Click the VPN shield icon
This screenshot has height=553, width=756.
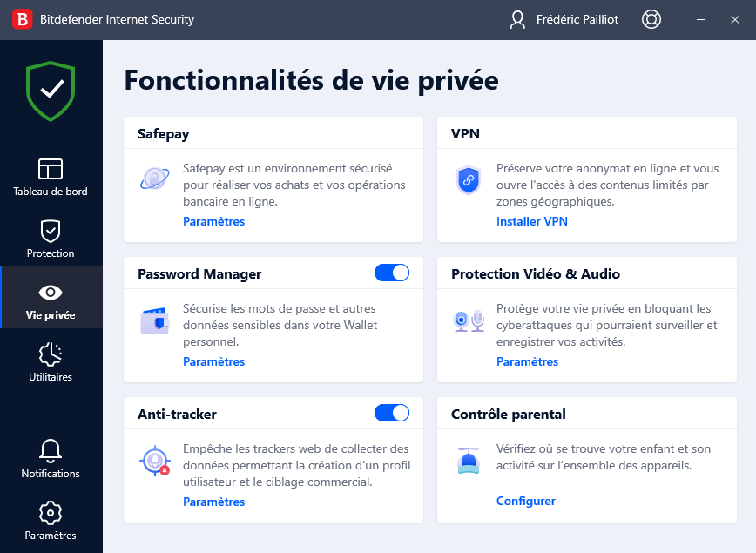coord(469,180)
